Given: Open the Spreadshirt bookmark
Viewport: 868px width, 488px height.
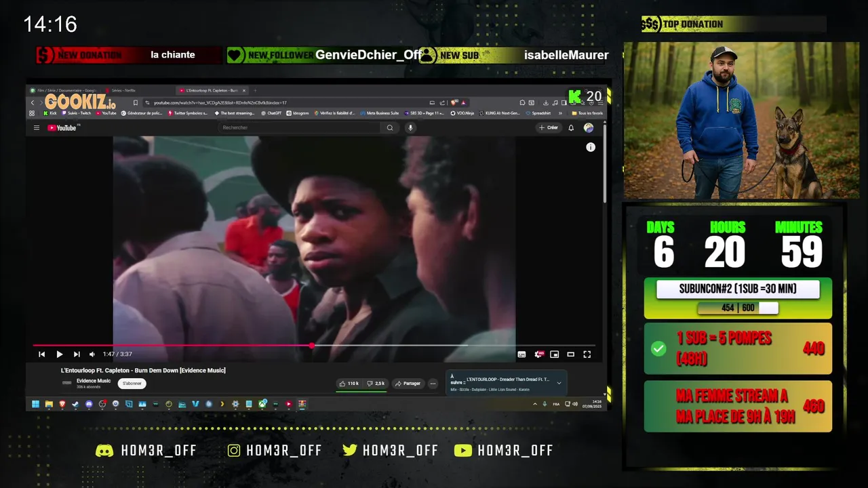Looking at the screenshot, I should (x=538, y=113).
